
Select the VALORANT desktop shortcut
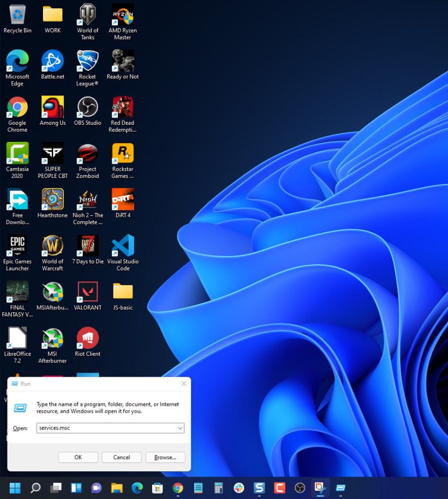click(88, 296)
